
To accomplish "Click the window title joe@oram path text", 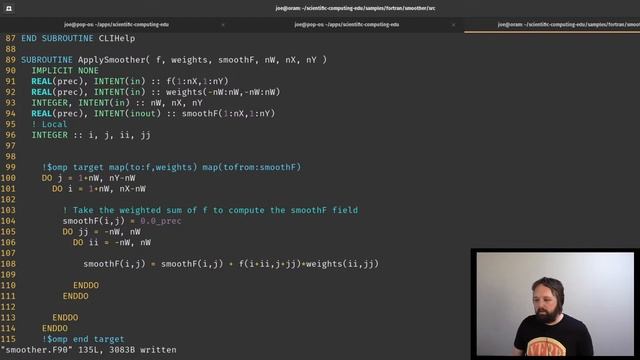I will 355,8.
